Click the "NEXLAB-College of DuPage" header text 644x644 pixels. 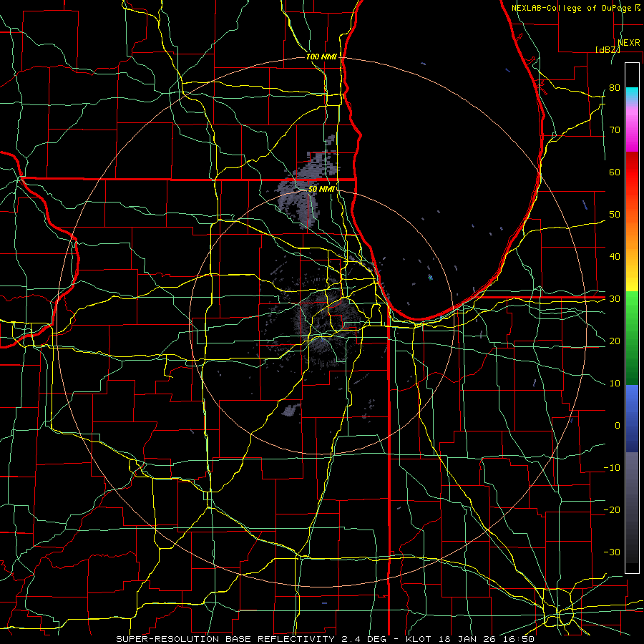[571, 8]
